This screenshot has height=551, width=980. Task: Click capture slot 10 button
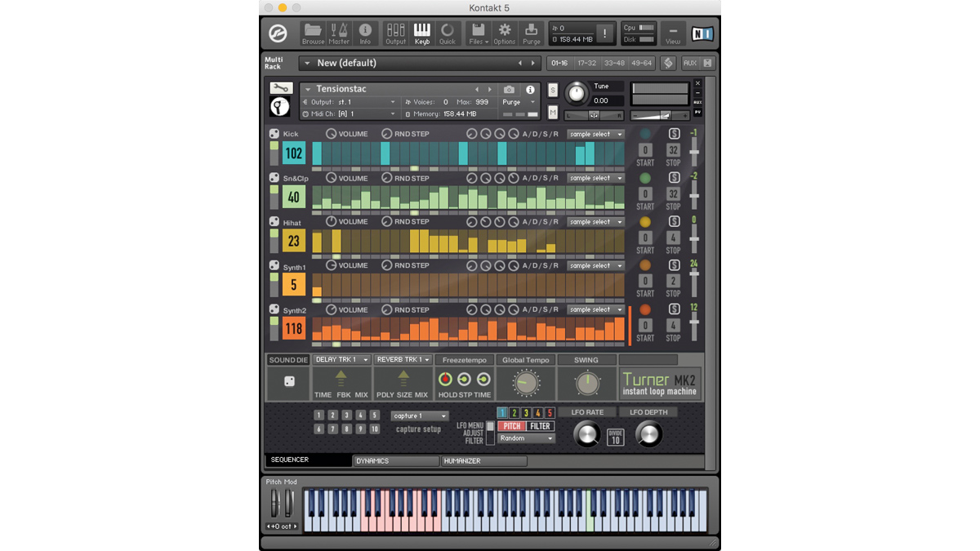pos(374,429)
